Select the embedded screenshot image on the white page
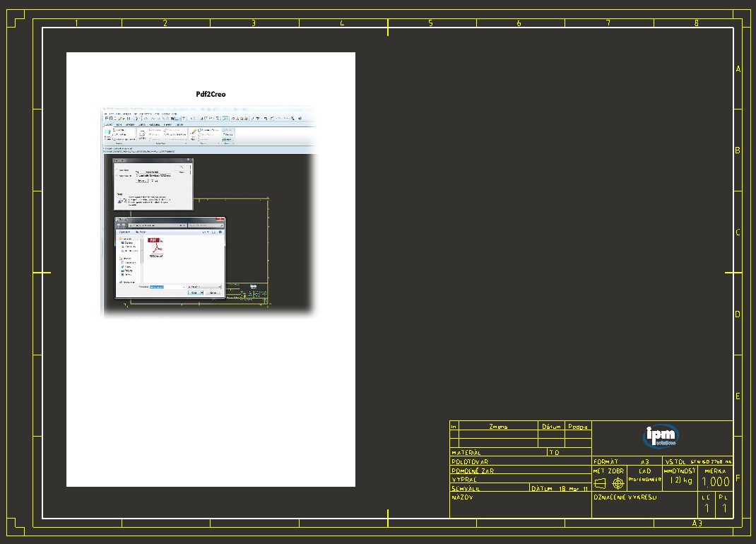The width and height of the screenshot is (756, 544). pos(209,212)
